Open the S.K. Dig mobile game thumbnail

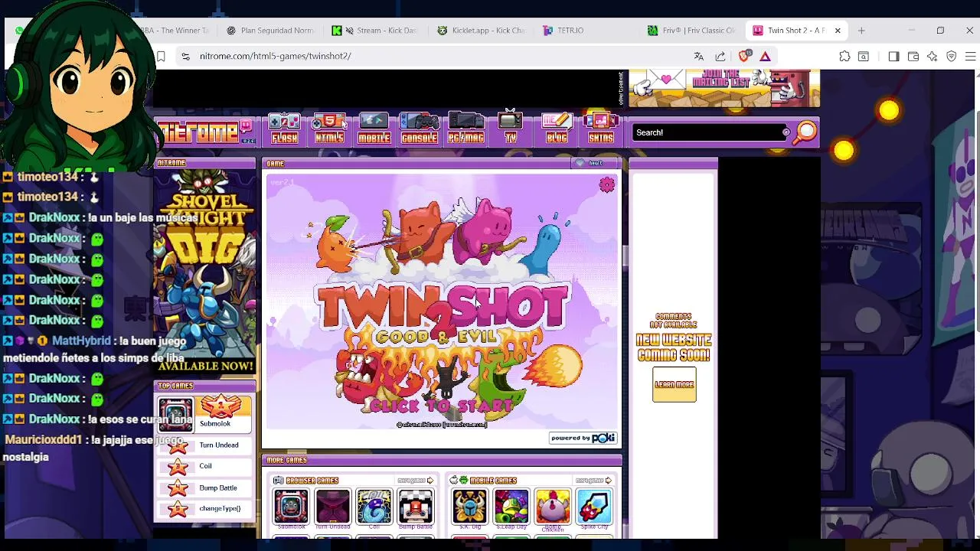click(x=469, y=507)
